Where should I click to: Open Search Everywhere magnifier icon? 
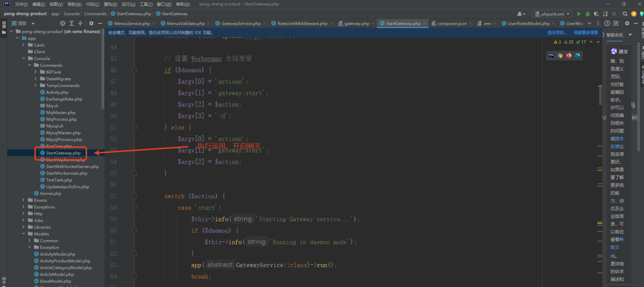pos(625,14)
